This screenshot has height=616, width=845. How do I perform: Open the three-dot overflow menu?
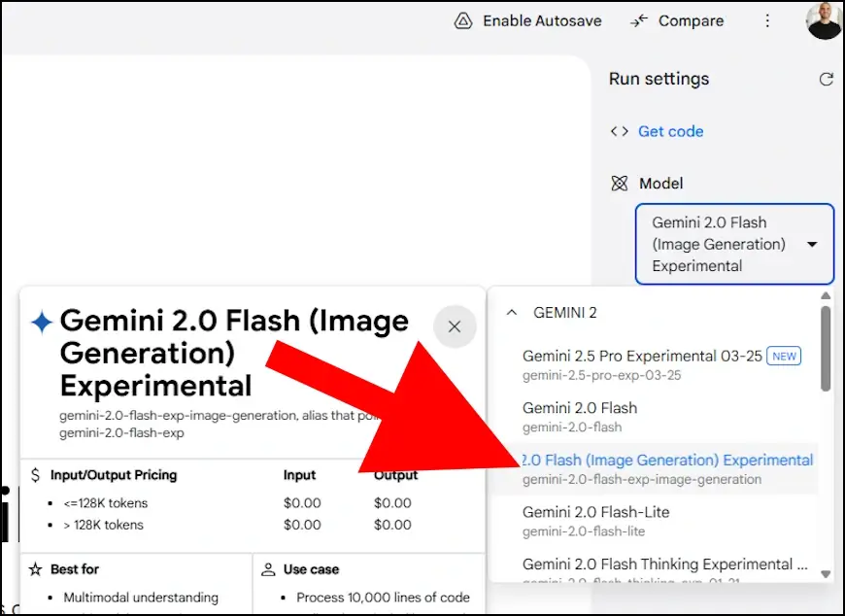click(767, 21)
